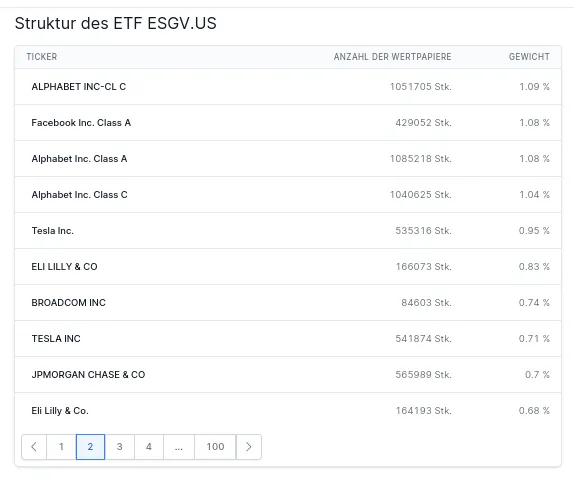Image resolution: width=574 pixels, height=491 pixels.
Task: Click the 565989 Stk. quantity value
Action: [424, 375]
